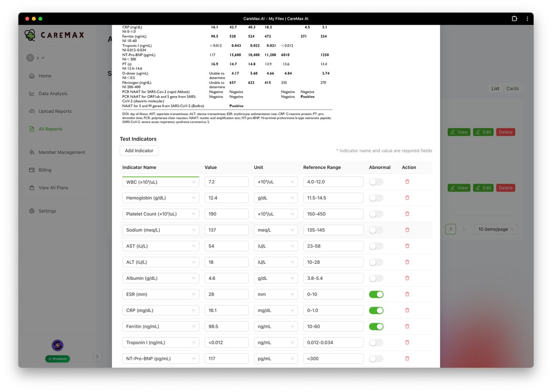Click the WBC value field 7.2

(226, 182)
